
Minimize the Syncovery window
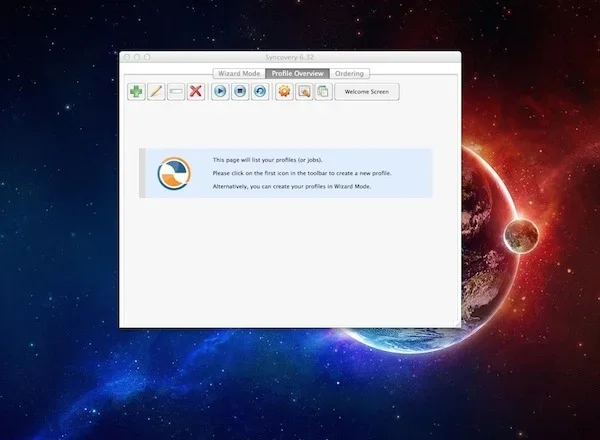point(137,57)
